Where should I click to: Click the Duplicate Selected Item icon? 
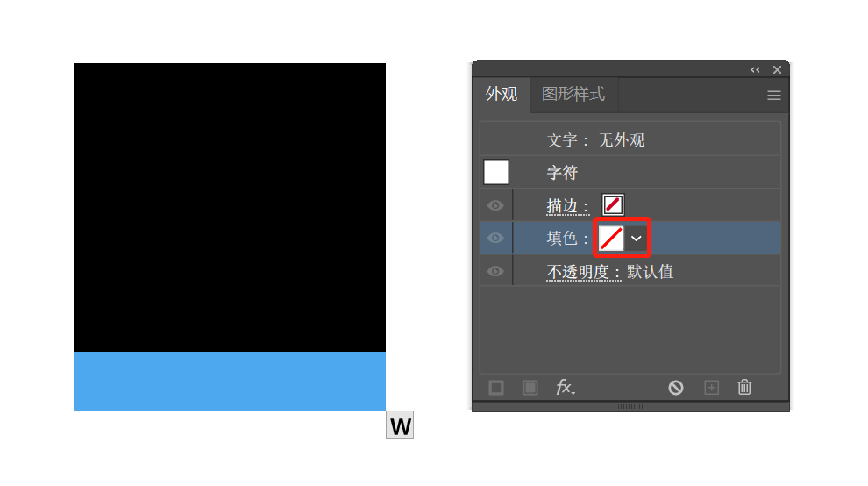pyautogui.click(x=711, y=388)
